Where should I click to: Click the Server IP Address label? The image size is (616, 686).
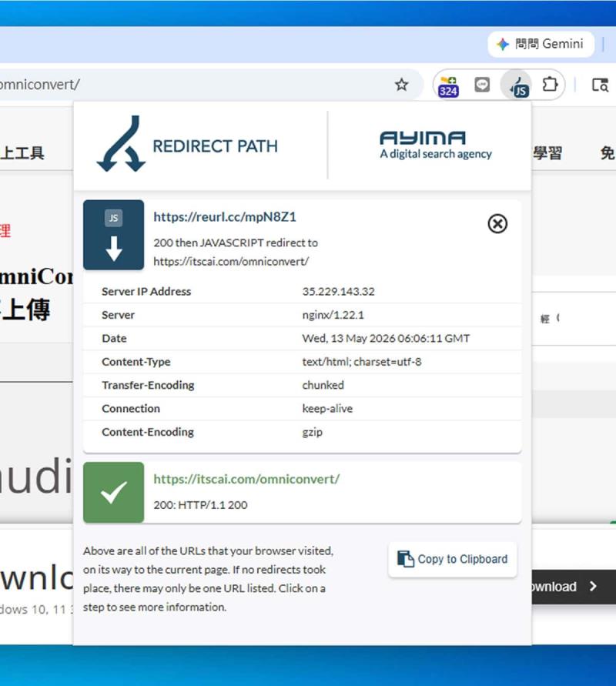pos(146,291)
